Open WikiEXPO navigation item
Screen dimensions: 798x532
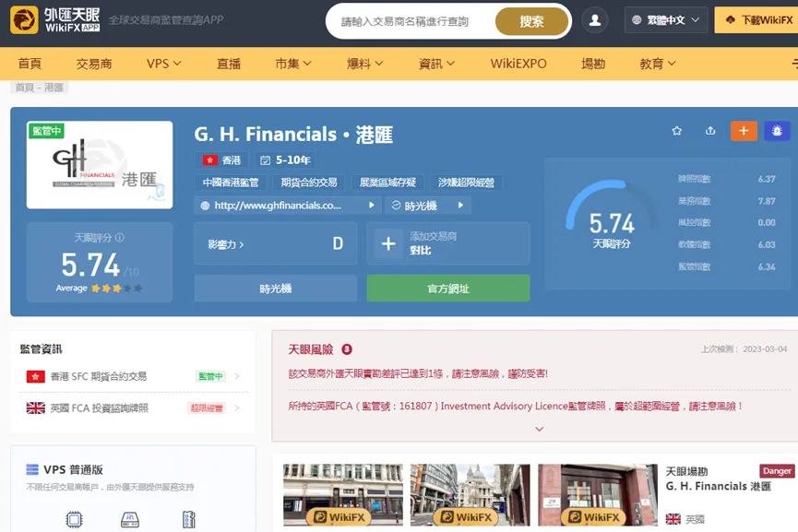[518, 64]
